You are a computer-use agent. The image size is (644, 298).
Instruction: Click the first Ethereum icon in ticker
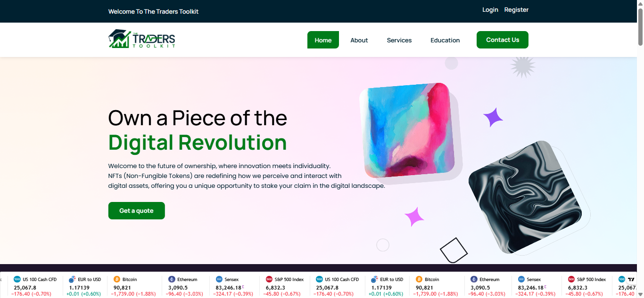point(172,279)
